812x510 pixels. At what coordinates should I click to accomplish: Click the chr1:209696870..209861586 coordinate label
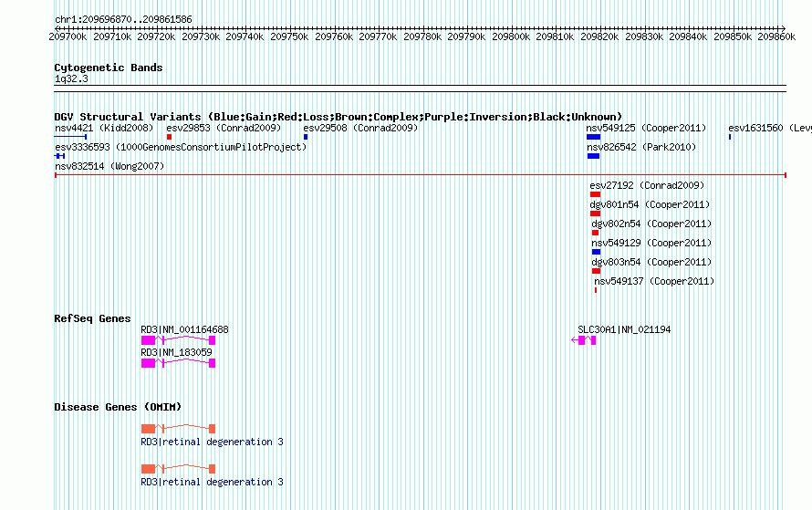coord(123,19)
